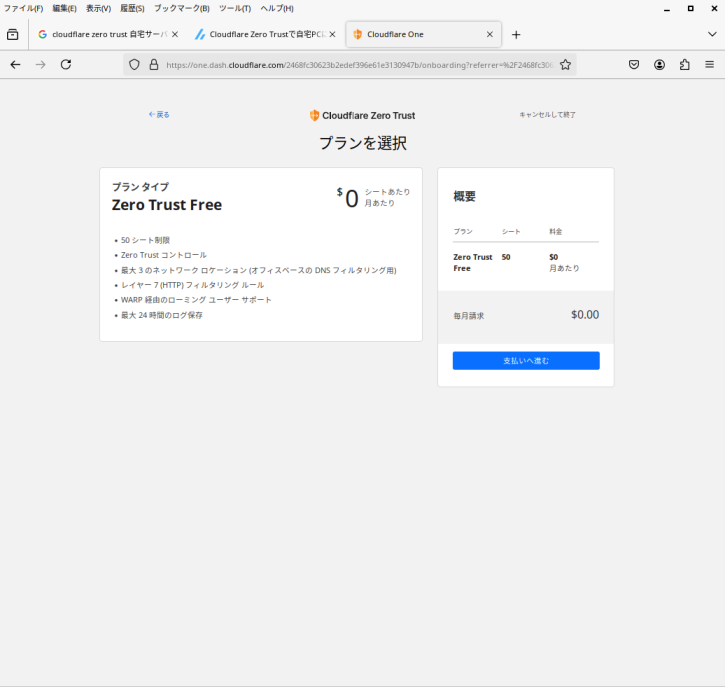The width and height of the screenshot is (725, 687).
Task: Switch to the Cloudflare Zero Trustで自宅PC tab
Action: pos(265,34)
